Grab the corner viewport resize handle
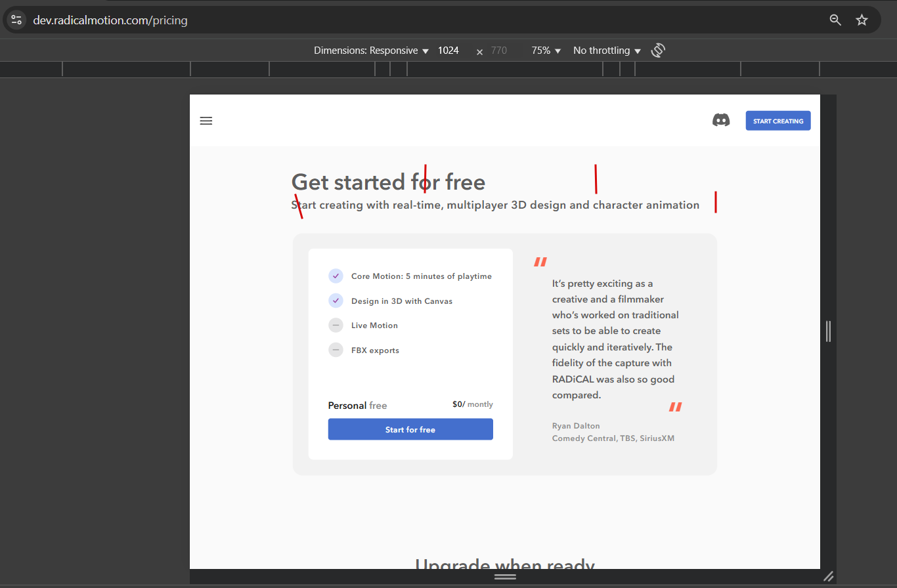The height and width of the screenshot is (588, 897). click(x=828, y=576)
